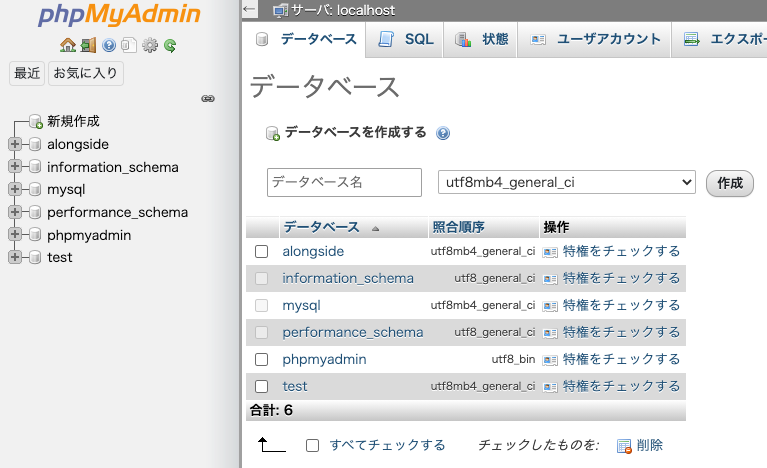Click 特権をチェックする for mysql
The height and width of the screenshot is (468, 767).
[x=621, y=305]
